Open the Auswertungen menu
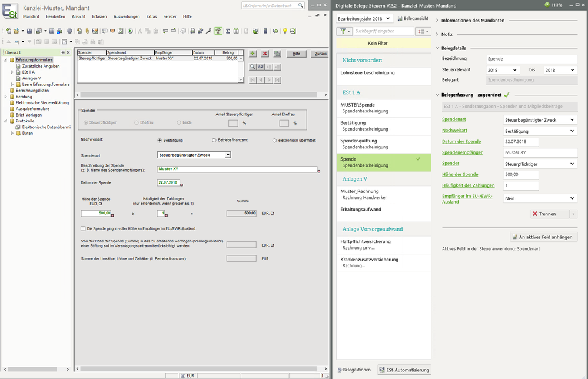The image size is (588, 379). click(127, 16)
